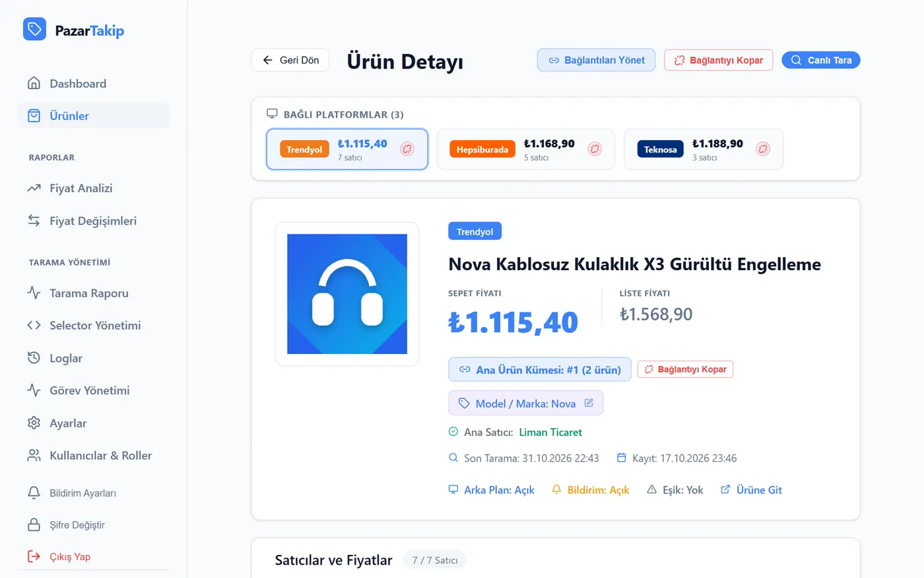Click the PazarTakip logo icon
This screenshot has width=924, height=578.
34,29
